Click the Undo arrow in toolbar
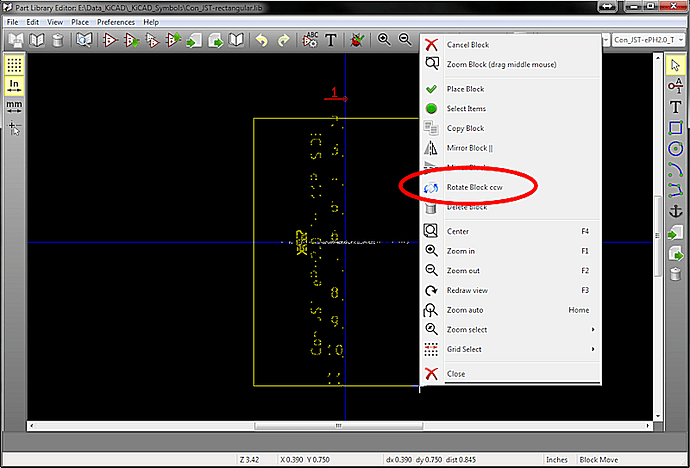Viewport: 690px width, 468px height. click(x=262, y=40)
